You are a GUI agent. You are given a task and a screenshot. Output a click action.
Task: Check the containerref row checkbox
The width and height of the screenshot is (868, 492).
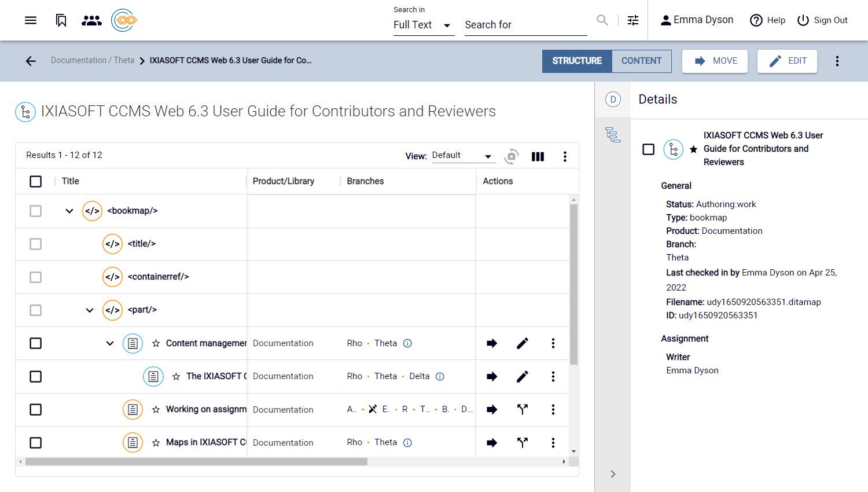tap(35, 277)
